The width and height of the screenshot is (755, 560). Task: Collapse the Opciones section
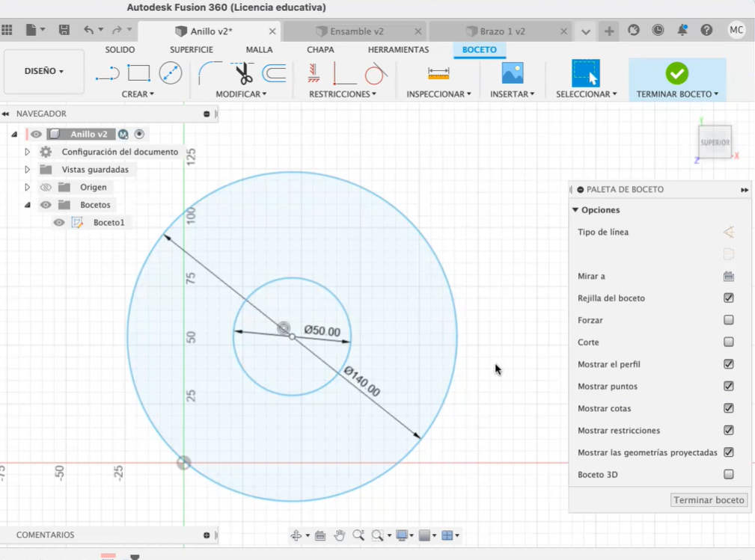pyautogui.click(x=575, y=210)
